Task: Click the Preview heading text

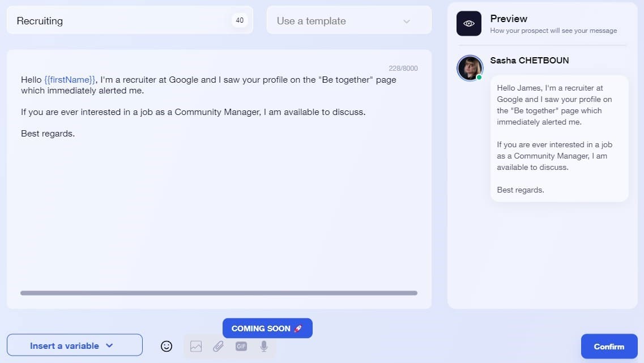Action: tap(509, 19)
